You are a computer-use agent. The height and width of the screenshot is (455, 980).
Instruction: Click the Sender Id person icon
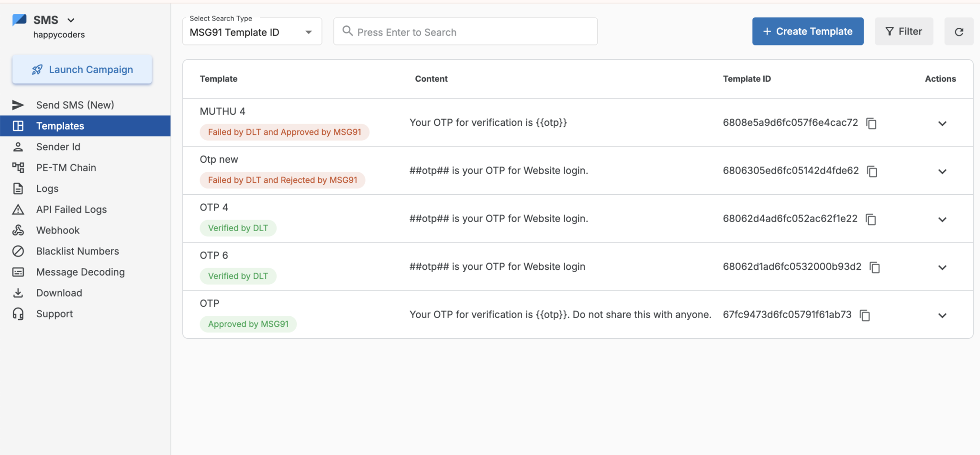coord(18,147)
